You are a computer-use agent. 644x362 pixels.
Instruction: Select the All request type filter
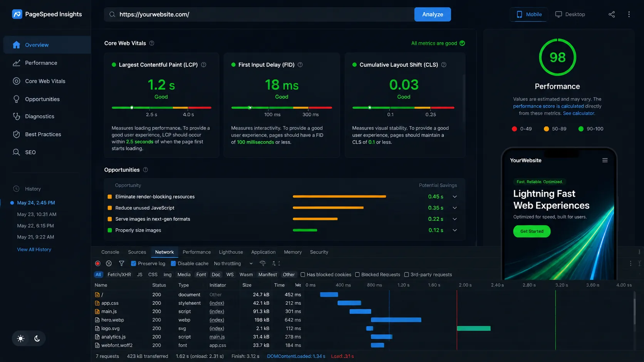98,275
